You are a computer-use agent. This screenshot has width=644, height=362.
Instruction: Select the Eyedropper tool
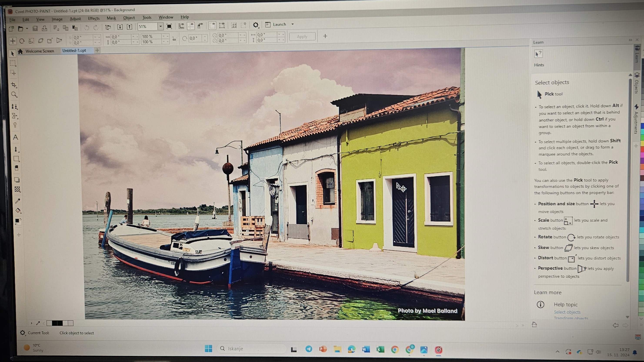[17, 201]
